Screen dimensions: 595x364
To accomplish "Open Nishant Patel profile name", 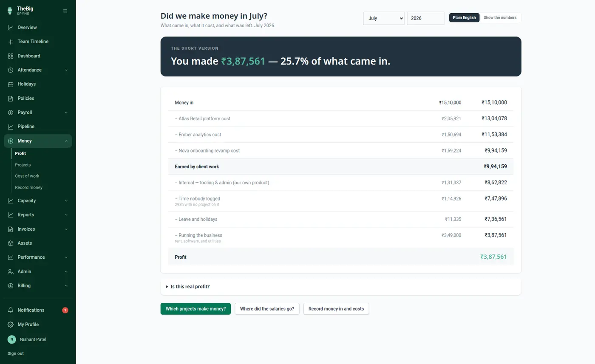I will tap(33, 339).
